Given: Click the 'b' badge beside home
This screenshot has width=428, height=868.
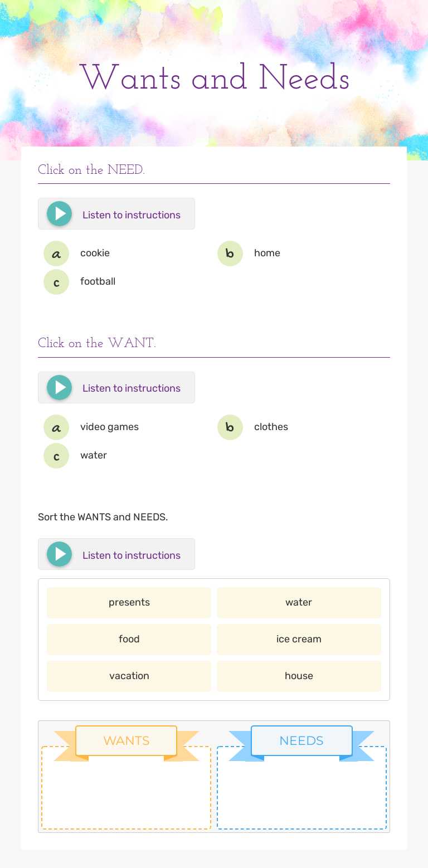Looking at the screenshot, I should pos(230,253).
